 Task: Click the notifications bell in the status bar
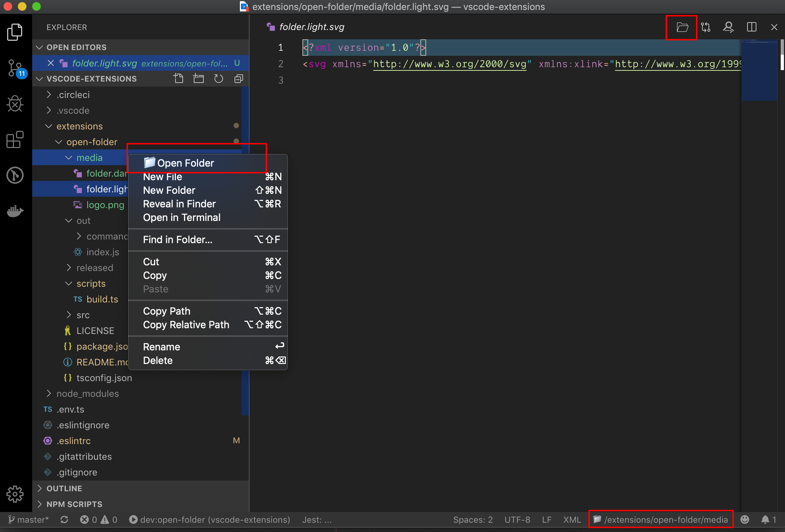pos(766,519)
